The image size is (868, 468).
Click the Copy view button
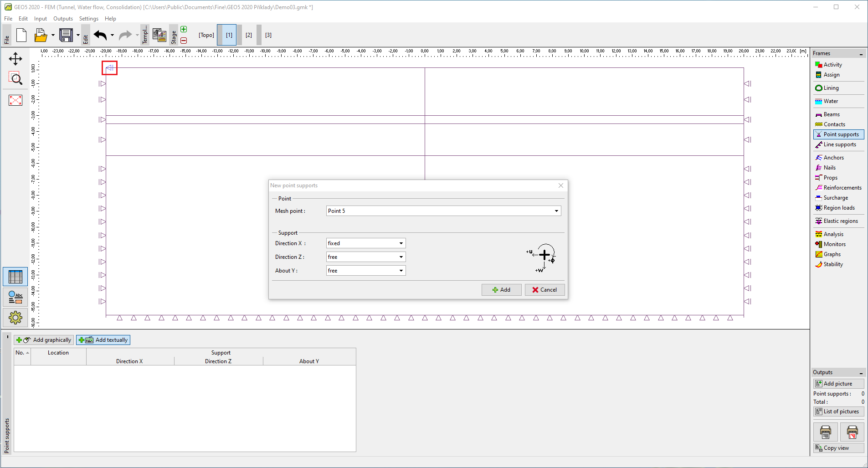[x=838, y=448]
